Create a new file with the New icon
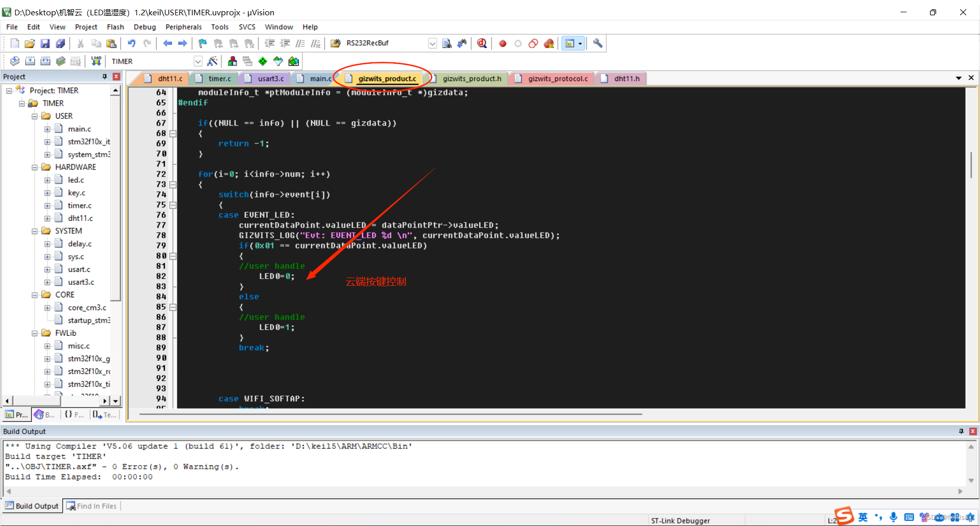Image resolution: width=980 pixels, height=526 pixels. [x=15, y=43]
